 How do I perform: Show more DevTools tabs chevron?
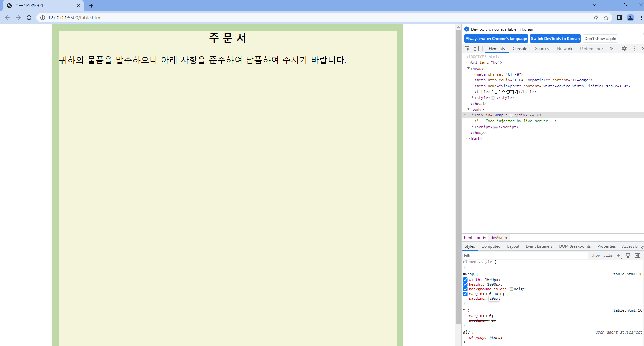(x=611, y=49)
